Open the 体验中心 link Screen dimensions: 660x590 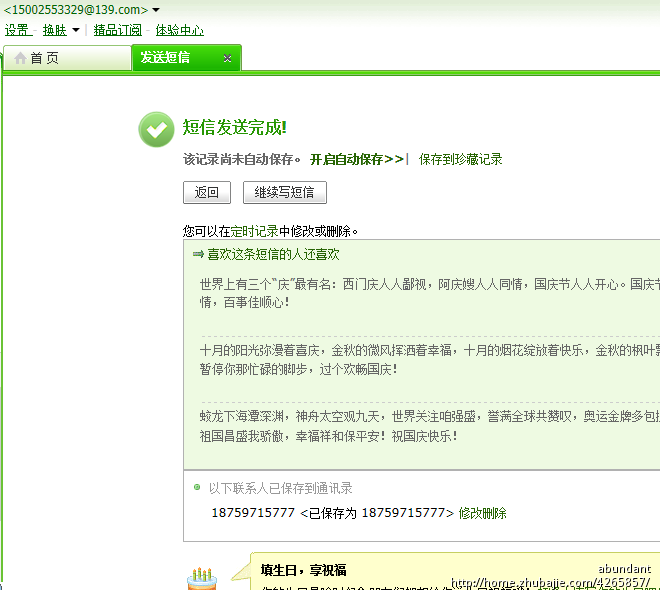pos(180,30)
